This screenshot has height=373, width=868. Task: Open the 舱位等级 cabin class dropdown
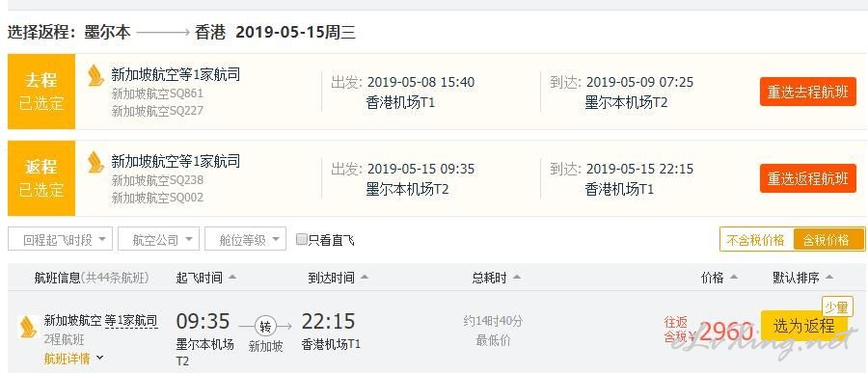click(x=245, y=239)
